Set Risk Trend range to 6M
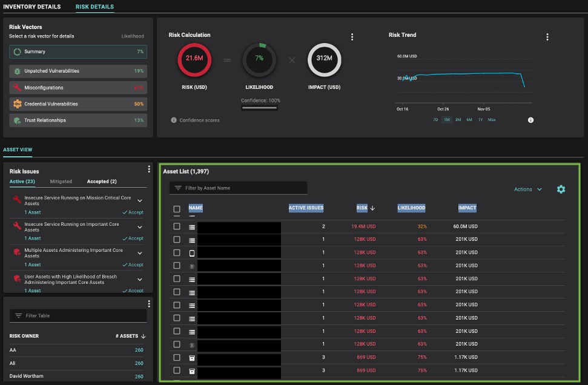588x385 pixels. (x=469, y=120)
